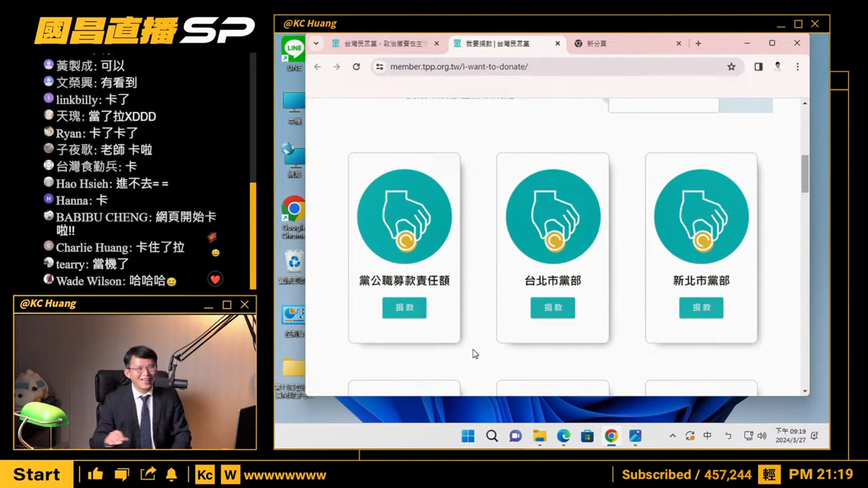Select the Recycle Bin desktop icon
Screen dimensions: 868x488
pos(294,267)
